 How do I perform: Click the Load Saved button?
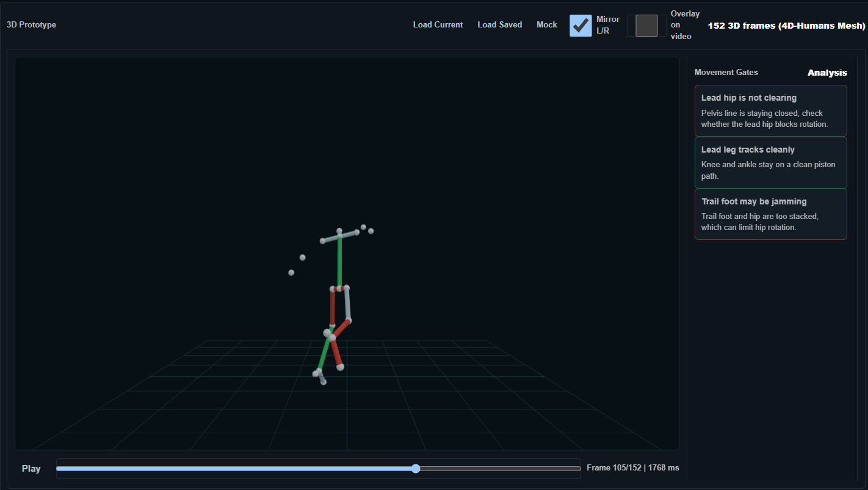pos(499,25)
